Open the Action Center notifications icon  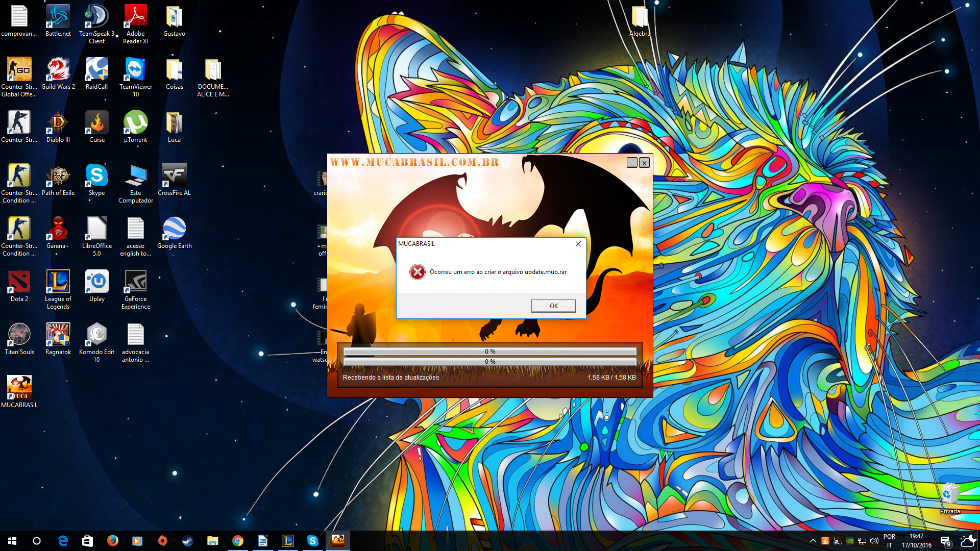(945, 541)
